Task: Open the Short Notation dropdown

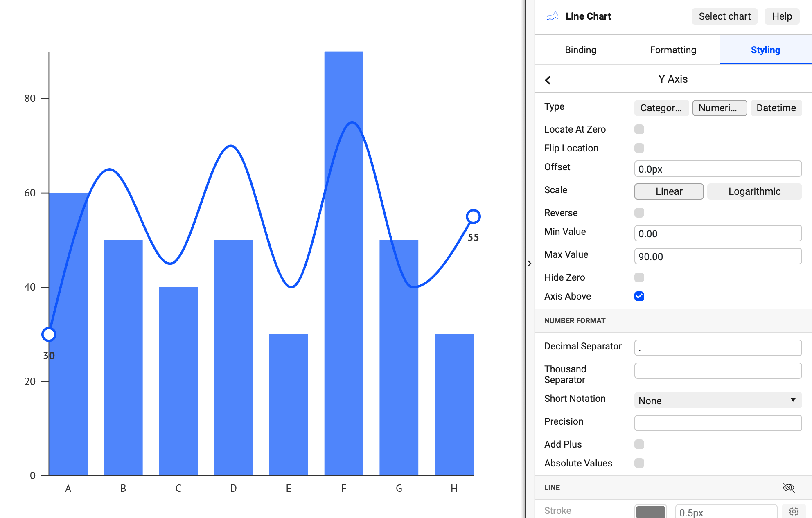Action: pos(717,401)
